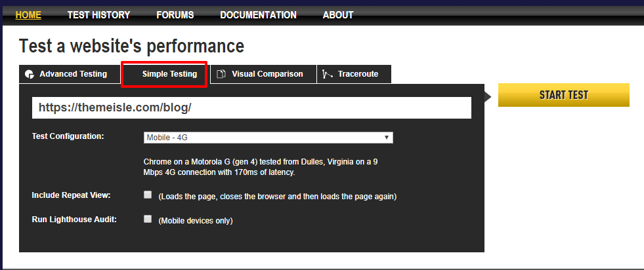The width and height of the screenshot is (644, 270).
Task: Enable the Run Lighthouse Audit checkbox
Action: [148, 219]
